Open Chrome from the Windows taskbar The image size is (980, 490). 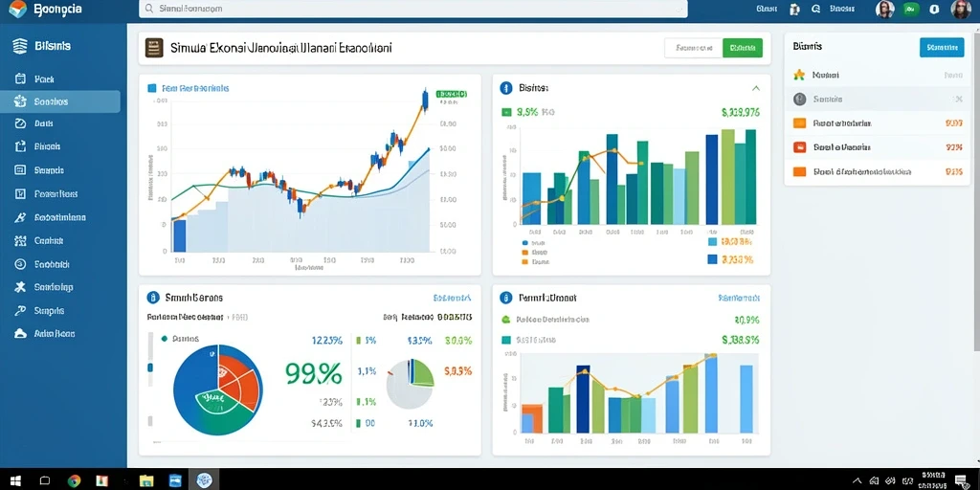tap(75, 480)
